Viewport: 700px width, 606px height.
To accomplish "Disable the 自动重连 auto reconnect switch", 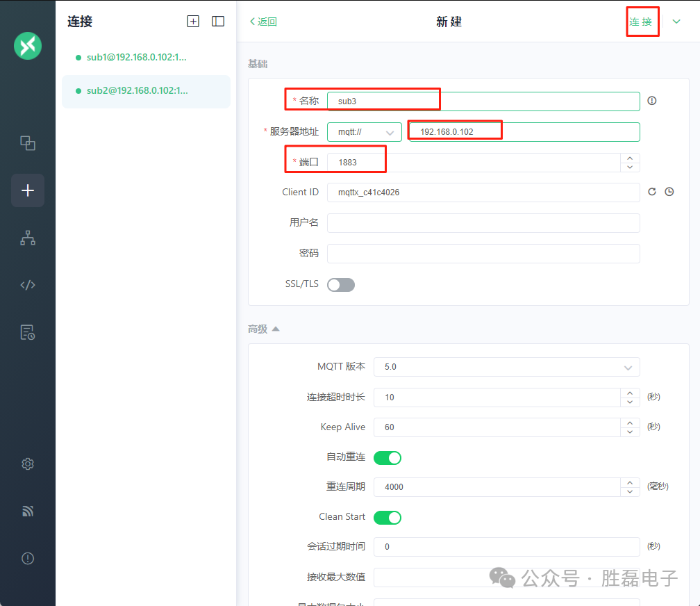I will 387,458.
